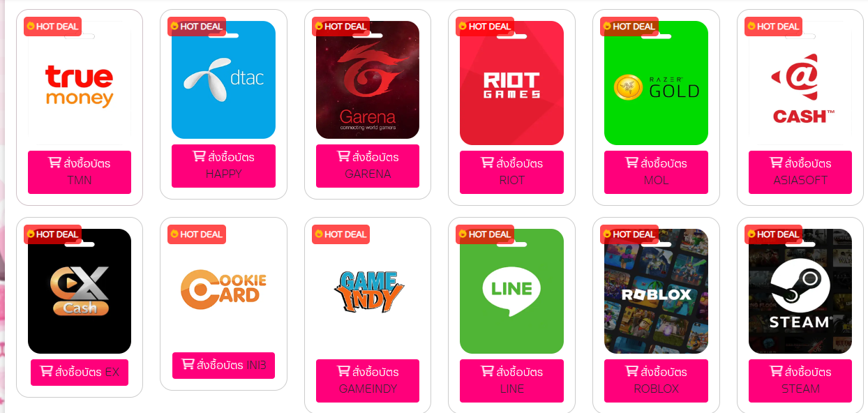Image resolution: width=868 pixels, height=413 pixels.
Task: Order a TMN card via pink button
Action: click(80, 172)
